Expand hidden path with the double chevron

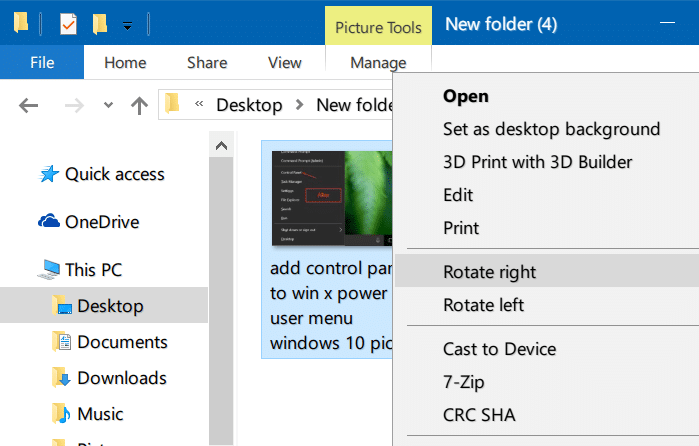point(199,103)
